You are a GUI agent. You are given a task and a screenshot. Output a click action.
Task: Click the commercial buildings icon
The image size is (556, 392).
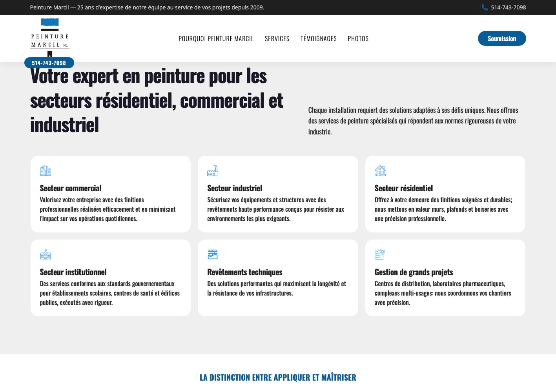46,171
